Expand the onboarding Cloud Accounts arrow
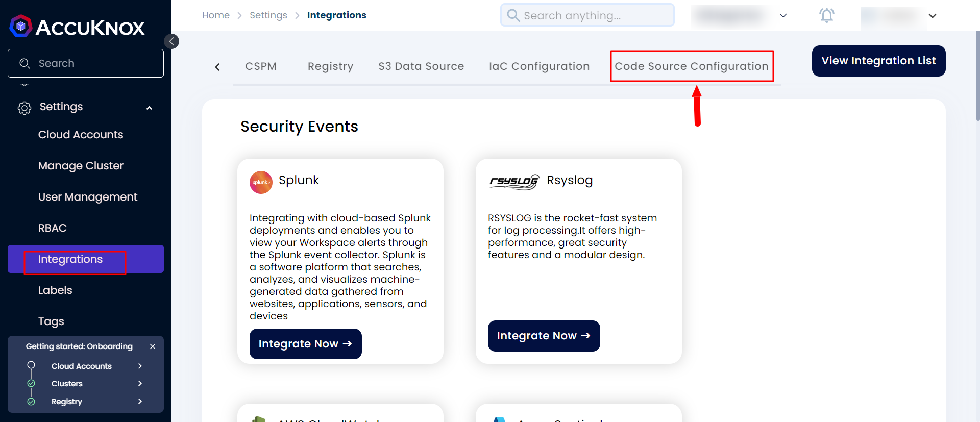980x422 pixels. [140, 366]
